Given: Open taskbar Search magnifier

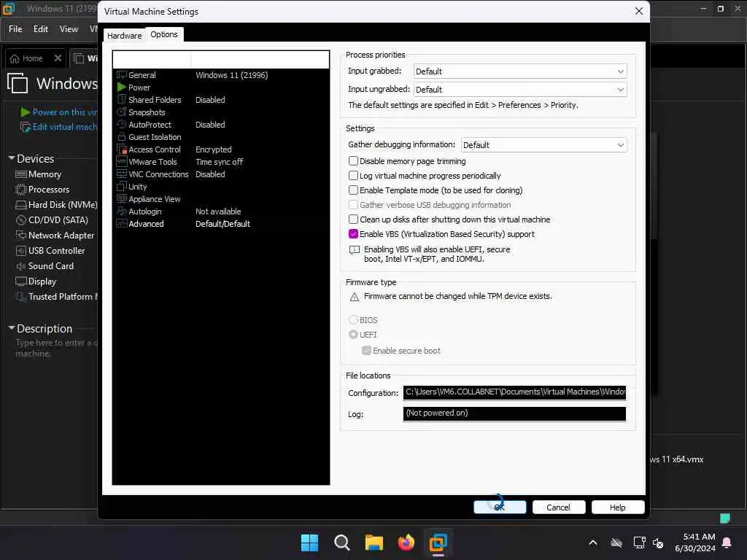Looking at the screenshot, I should 341,542.
